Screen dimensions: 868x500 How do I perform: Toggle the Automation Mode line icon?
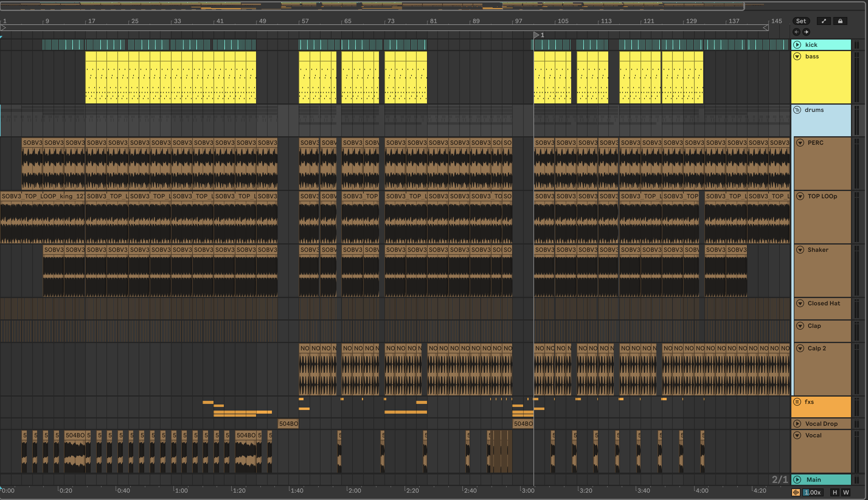click(x=823, y=21)
